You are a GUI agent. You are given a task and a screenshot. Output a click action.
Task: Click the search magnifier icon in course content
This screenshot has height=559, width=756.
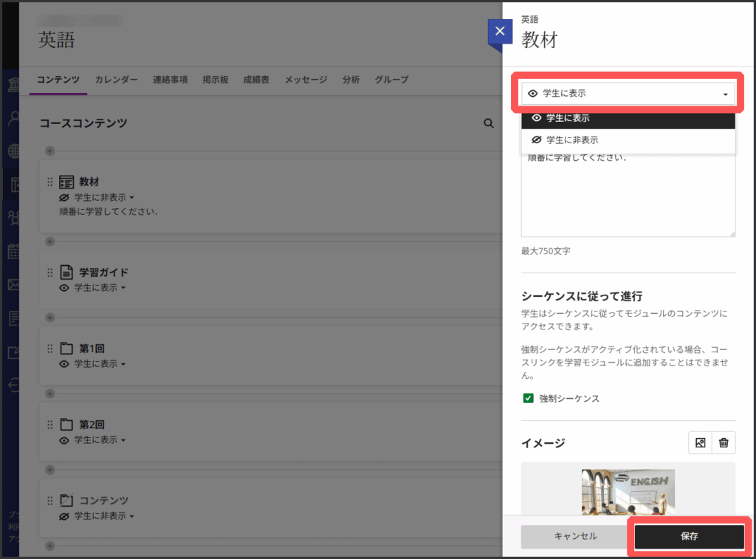pyautogui.click(x=488, y=123)
